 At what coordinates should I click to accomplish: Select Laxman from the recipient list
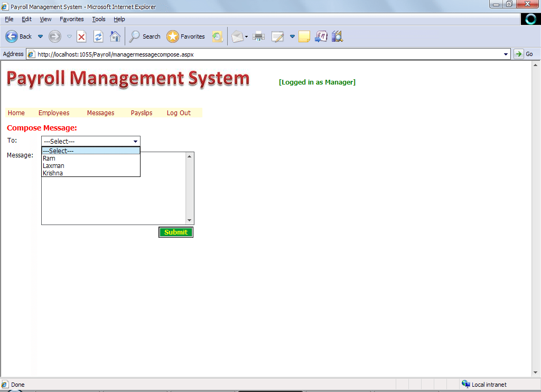(53, 166)
